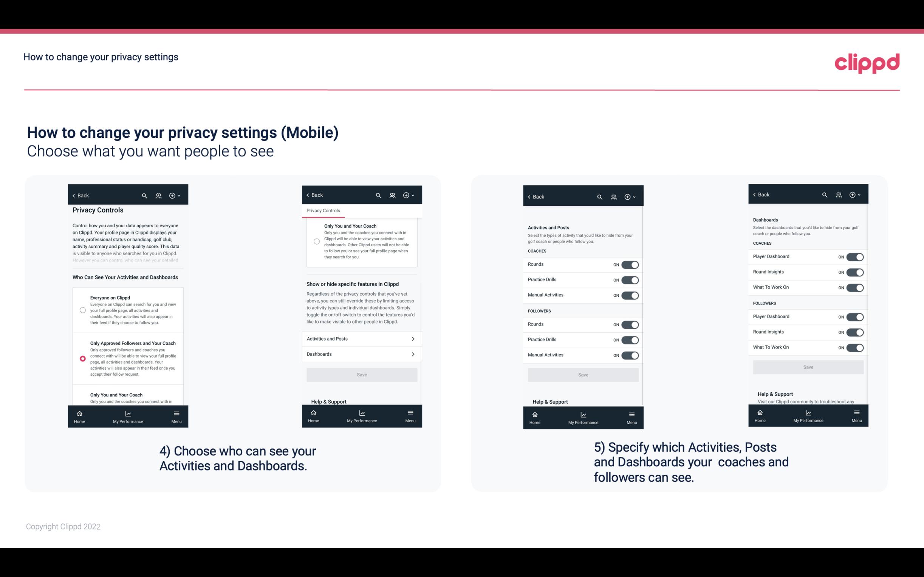The width and height of the screenshot is (924, 577).
Task: Expand Dashboards privacy section chevron
Action: [412, 354]
